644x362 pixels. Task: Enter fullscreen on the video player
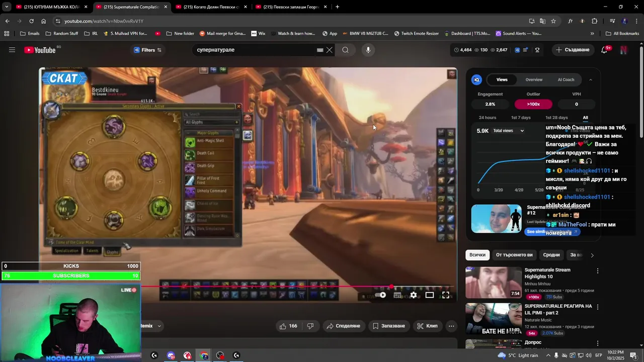point(446,295)
